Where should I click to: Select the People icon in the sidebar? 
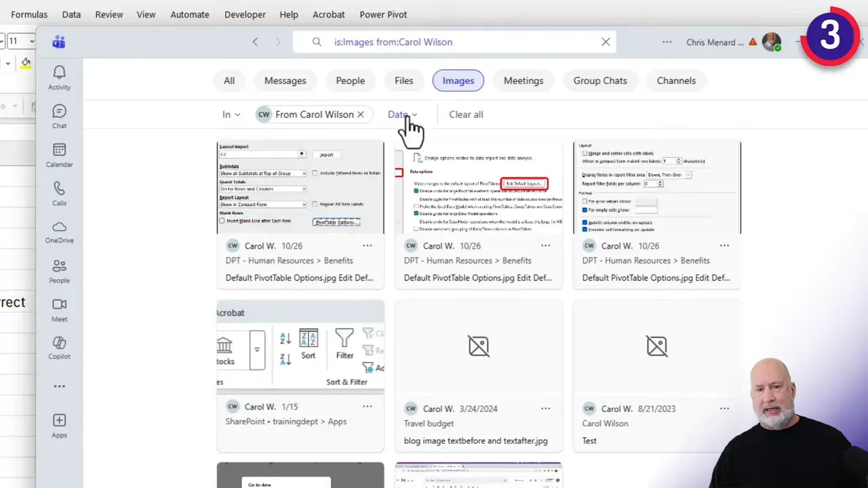click(59, 270)
